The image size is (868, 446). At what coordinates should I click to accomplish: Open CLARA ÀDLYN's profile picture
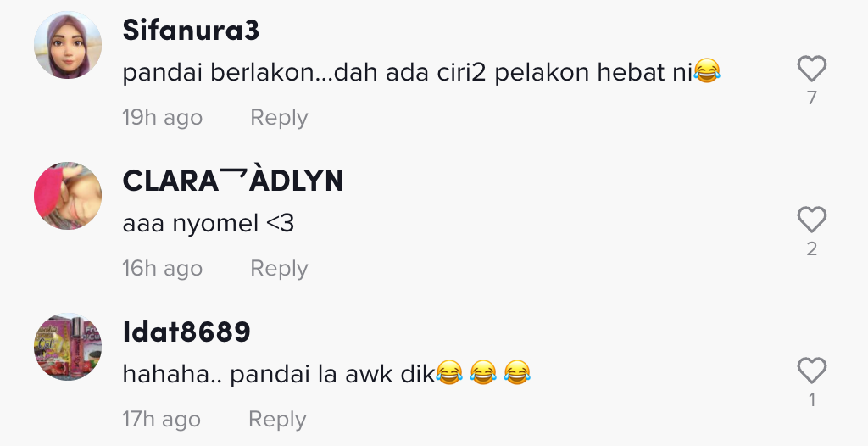coord(68,196)
